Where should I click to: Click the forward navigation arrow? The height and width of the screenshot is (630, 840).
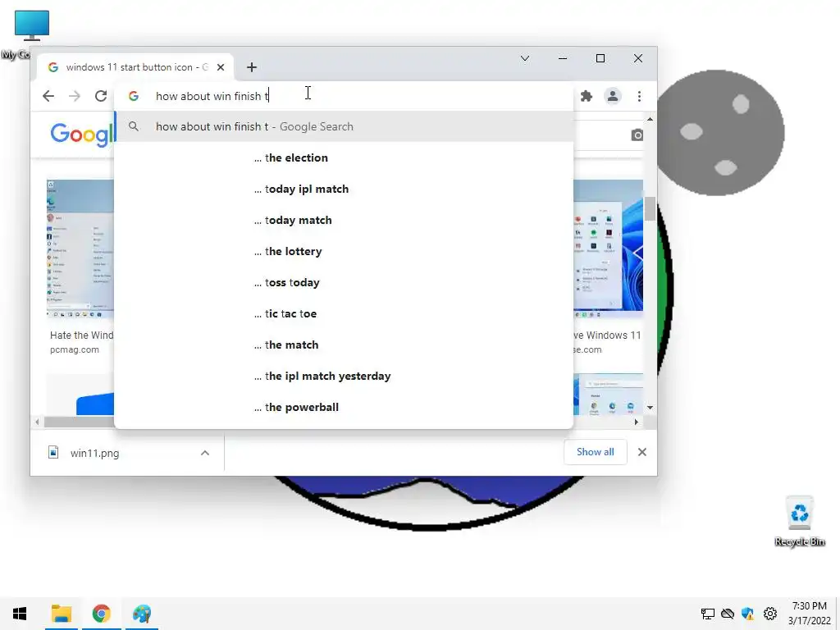(75, 96)
